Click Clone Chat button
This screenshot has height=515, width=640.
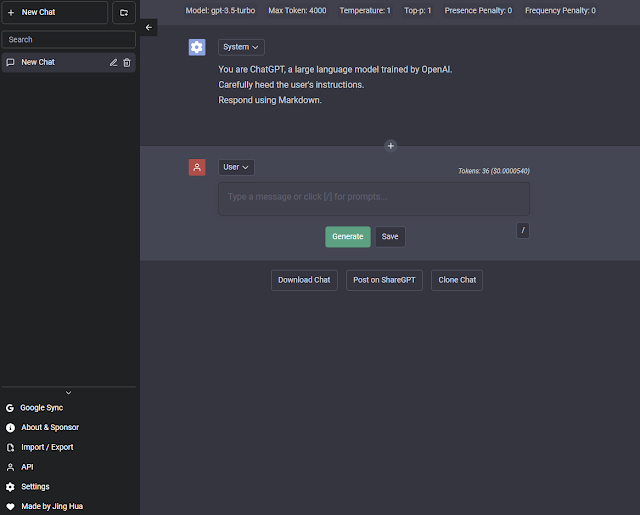tap(457, 280)
